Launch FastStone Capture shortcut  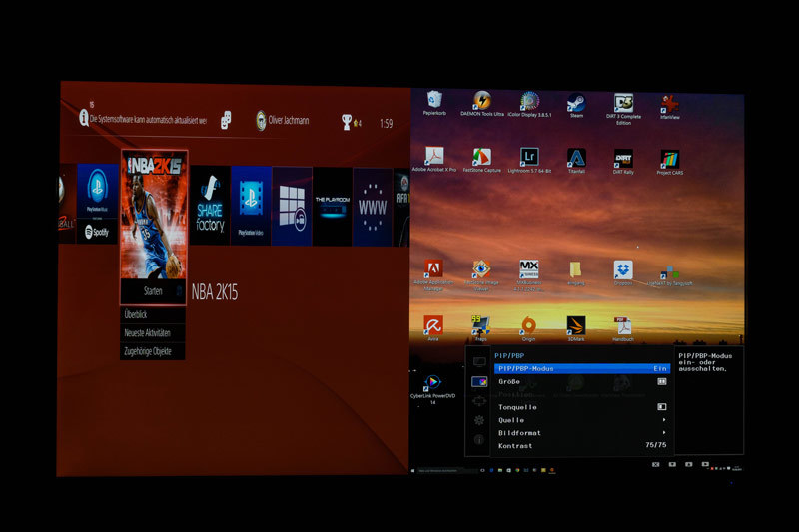pos(481,160)
